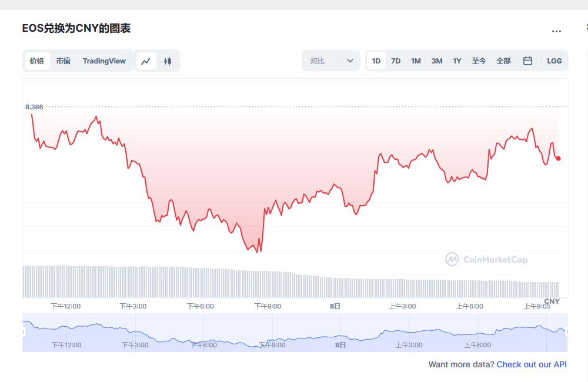Image resolution: width=588 pixels, height=382 pixels.
Task: Choose the 1M range button
Action: (x=416, y=61)
